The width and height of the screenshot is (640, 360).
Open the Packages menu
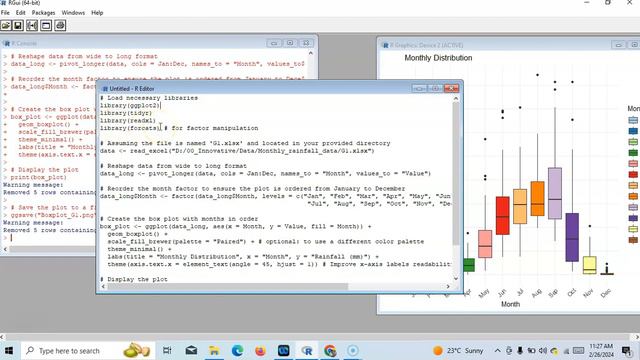click(x=43, y=13)
